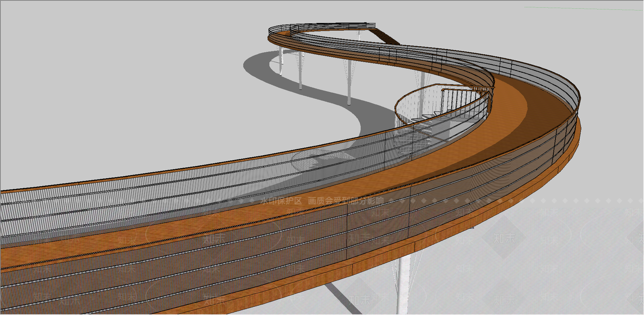Click the Chinese watermark text across the center
The height and width of the screenshot is (315, 644).
click(322, 200)
